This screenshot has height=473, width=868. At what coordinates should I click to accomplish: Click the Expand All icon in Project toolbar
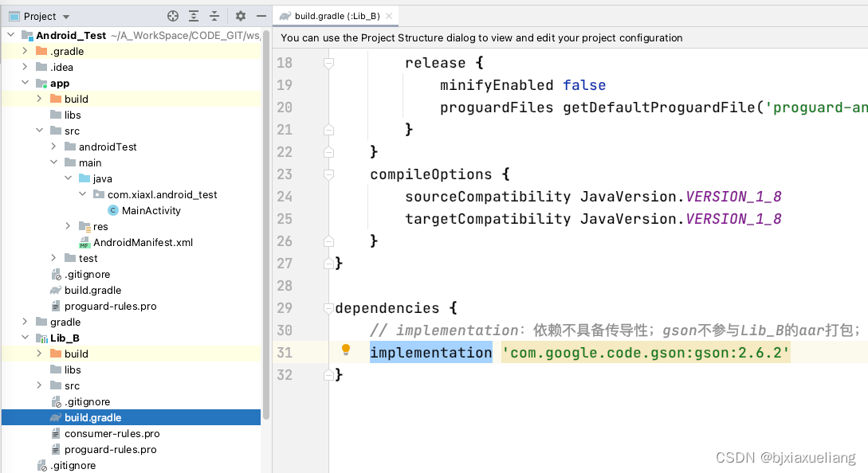(x=193, y=16)
